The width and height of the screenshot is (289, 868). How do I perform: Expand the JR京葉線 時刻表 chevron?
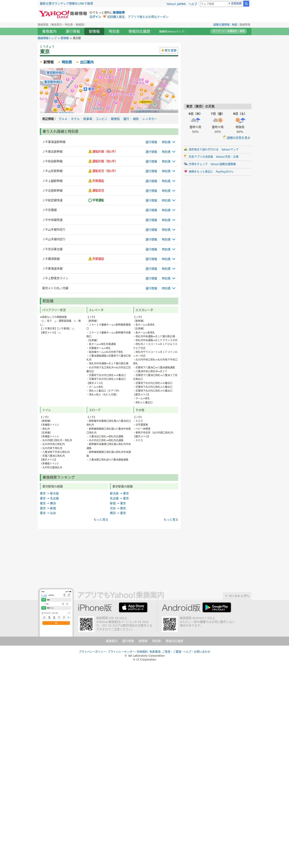tap(174, 210)
